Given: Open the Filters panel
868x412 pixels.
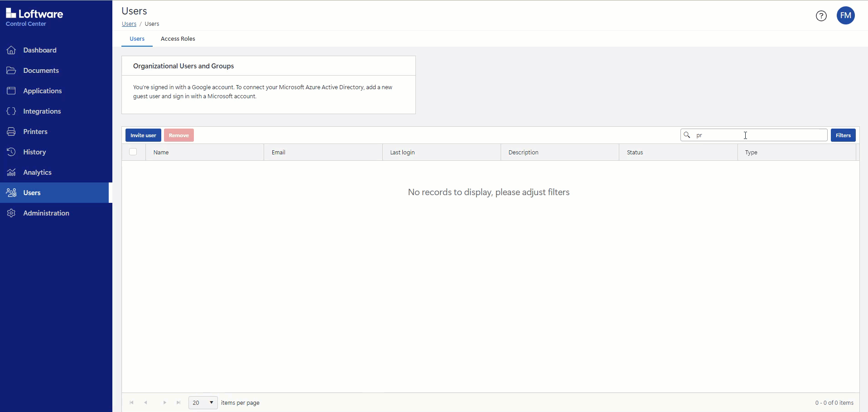Looking at the screenshot, I should click(x=843, y=135).
